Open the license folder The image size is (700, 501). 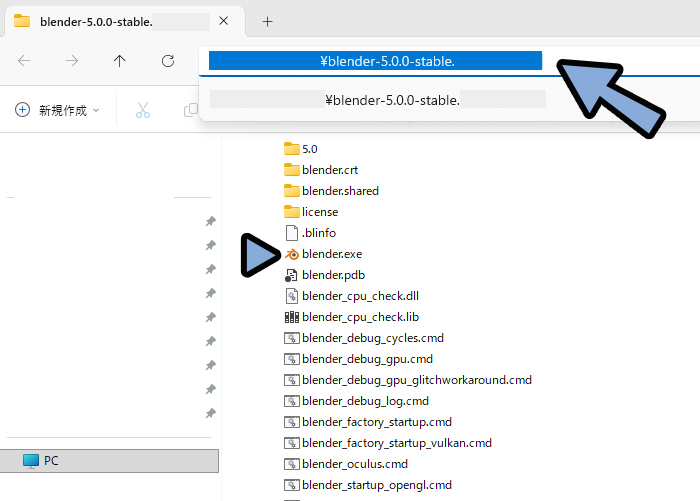pyautogui.click(x=319, y=212)
